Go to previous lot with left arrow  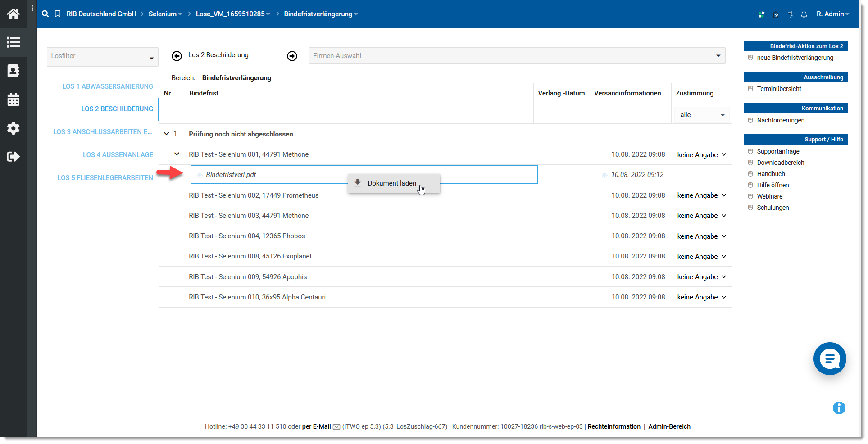click(177, 56)
